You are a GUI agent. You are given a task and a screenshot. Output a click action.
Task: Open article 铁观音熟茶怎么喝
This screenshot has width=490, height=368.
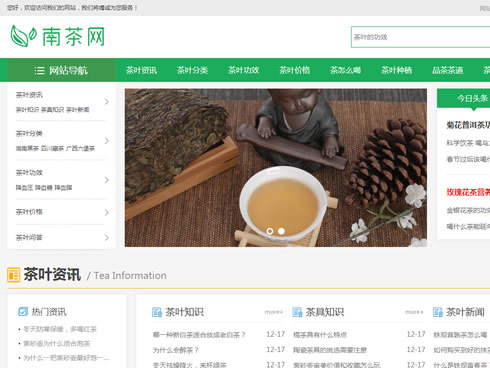[460, 335]
